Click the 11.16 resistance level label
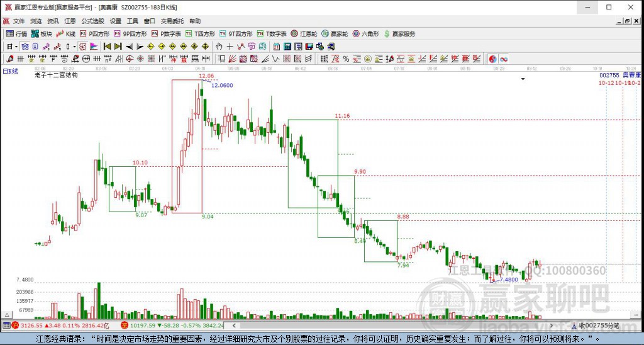644x345 pixels. click(342, 116)
